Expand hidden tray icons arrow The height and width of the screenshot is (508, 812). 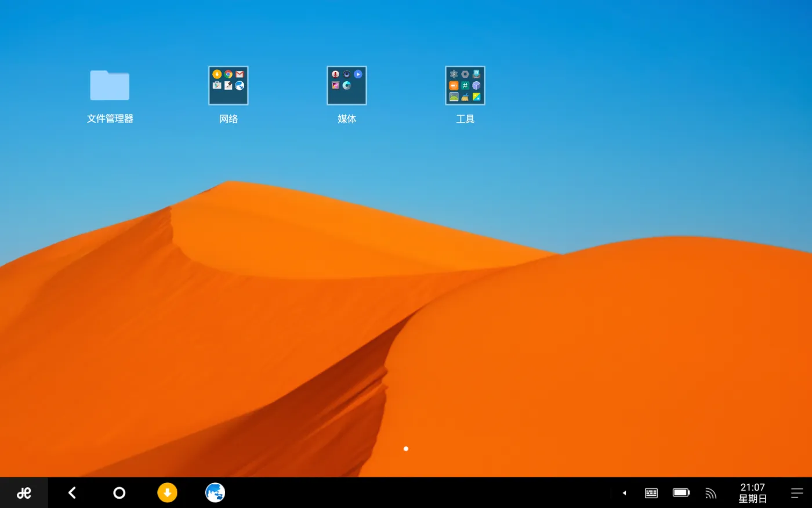click(624, 493)
